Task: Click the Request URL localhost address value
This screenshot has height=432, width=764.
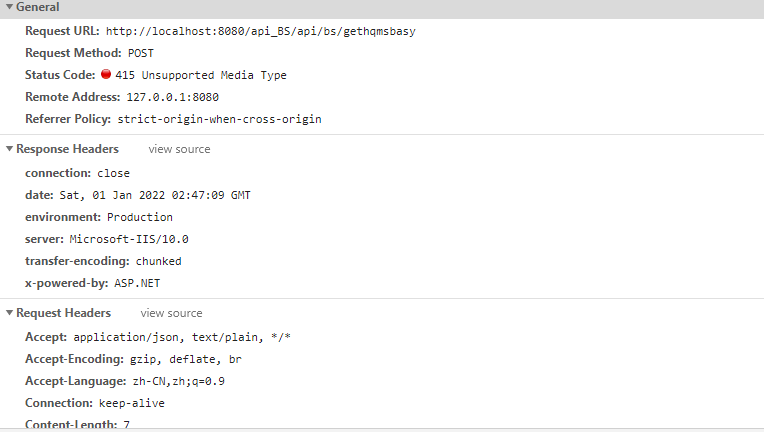Action: tap(260, 31)
